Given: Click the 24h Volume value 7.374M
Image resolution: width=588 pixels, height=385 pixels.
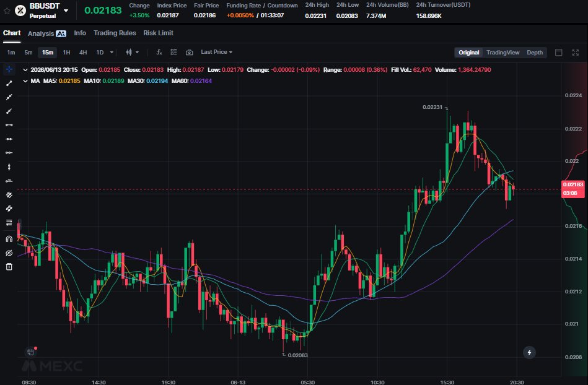Looking at the screenshot, I should (376, 15).
